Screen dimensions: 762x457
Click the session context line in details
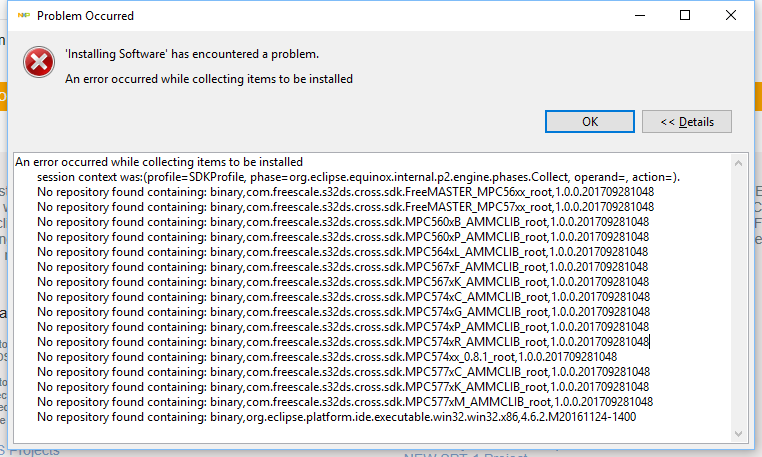pos(358,177)
